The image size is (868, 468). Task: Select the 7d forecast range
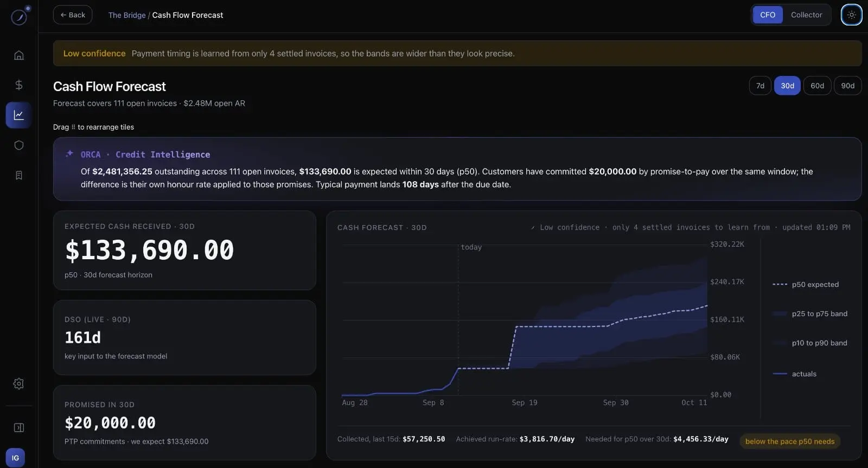tap(760, 86)
